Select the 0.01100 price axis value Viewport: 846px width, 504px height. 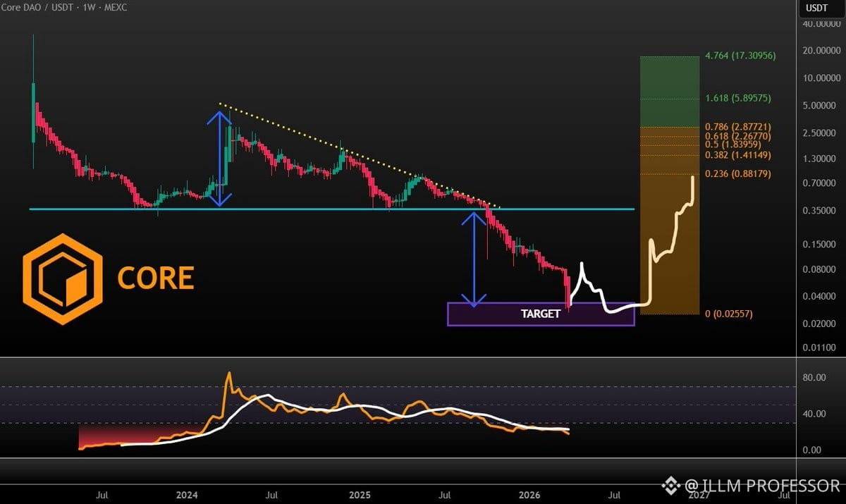pyautogui.click(x=821, y=348)
